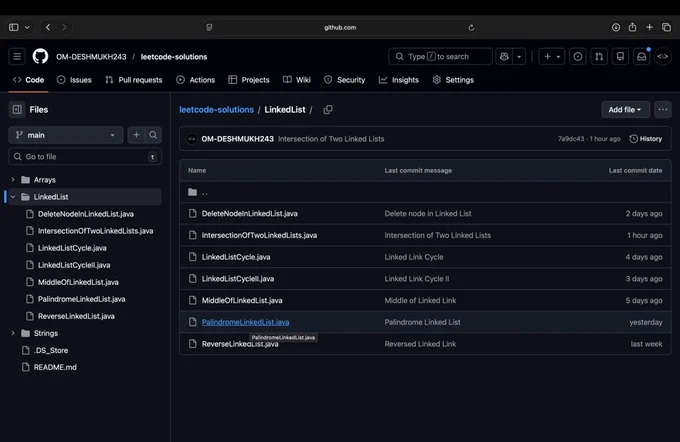The image size is (680, 442).
Task: Open the issues icon in header
Action: [x=578, y=56]
